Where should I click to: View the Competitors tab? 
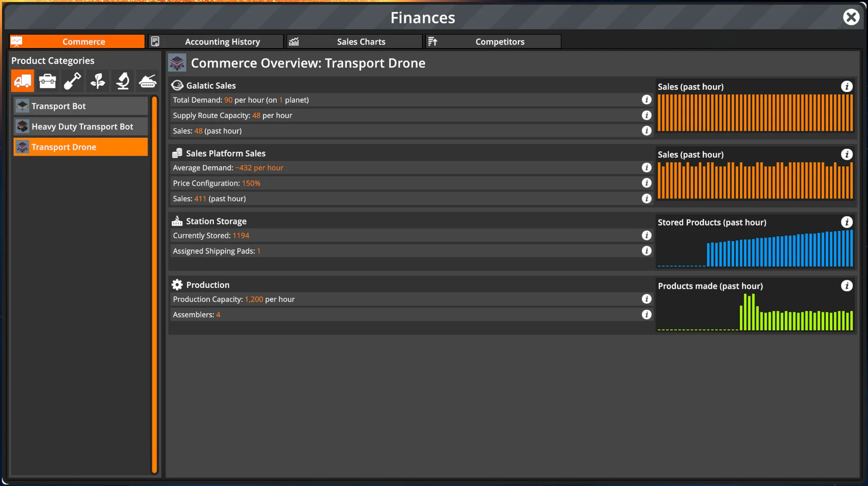tap(500, 41)
